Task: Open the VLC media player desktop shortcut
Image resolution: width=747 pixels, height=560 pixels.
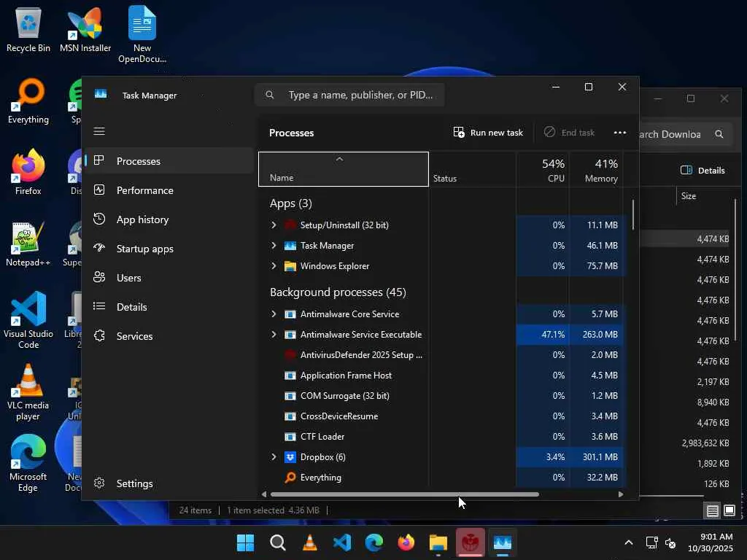Action: click(28, 392)
